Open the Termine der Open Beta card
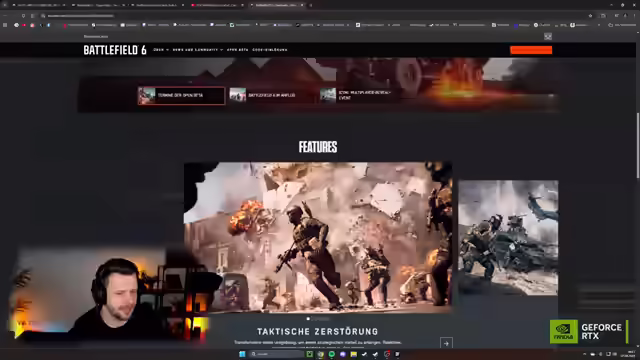The width and height of the screenshot is (640, 360). (x=181, y=96)
